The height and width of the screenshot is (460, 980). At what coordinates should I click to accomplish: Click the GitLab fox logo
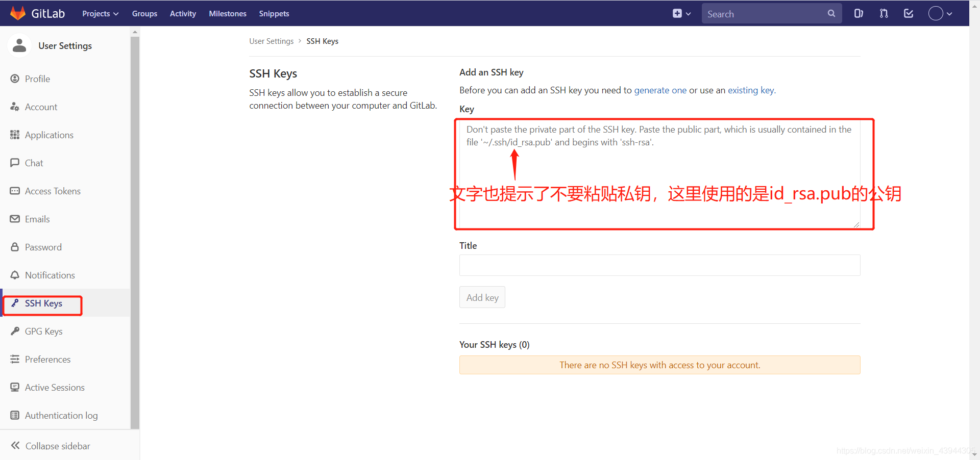click(x=18, y=13)
